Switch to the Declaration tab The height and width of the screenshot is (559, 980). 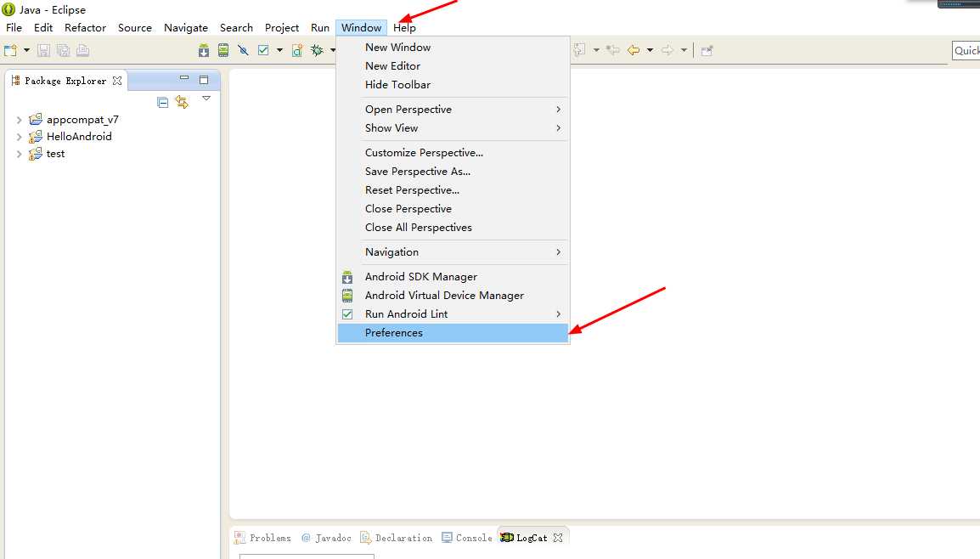pos(397,538)
